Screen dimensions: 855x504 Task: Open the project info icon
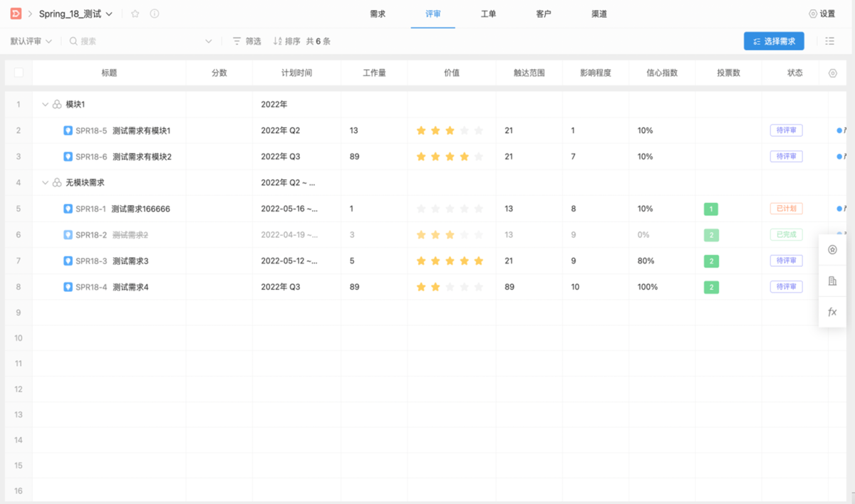coord(155,14)
